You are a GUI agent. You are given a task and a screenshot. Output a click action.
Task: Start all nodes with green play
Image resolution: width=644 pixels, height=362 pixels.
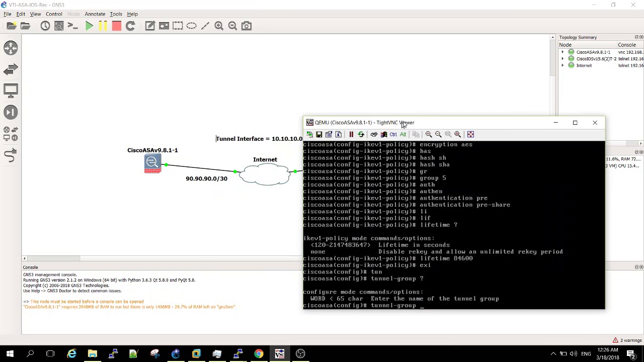[89, 26]
